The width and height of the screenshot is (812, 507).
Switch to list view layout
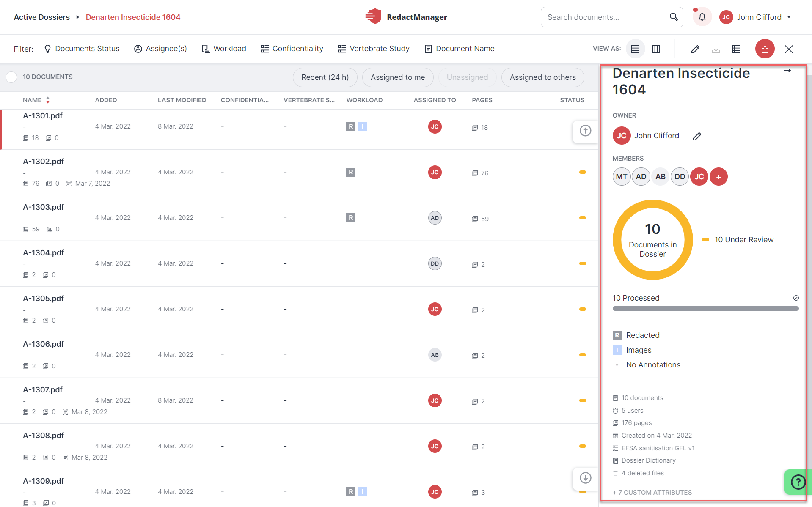click(x=635, y=49)
